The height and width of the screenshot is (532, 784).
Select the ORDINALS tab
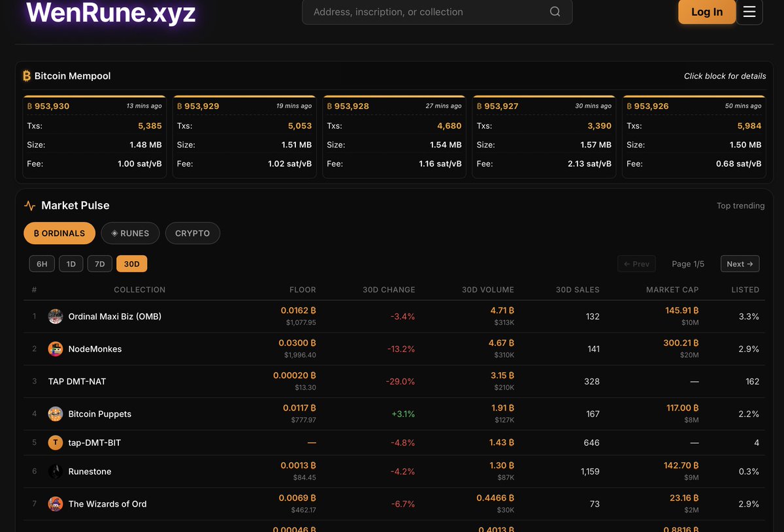[59, 233]
